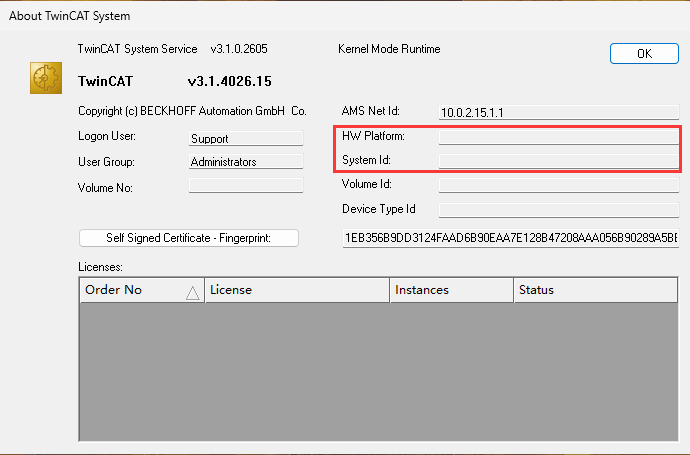Viewport: 690px width, 455px height.
Task: Select the empty Volume No field
Action: click(x=245, y=186)
